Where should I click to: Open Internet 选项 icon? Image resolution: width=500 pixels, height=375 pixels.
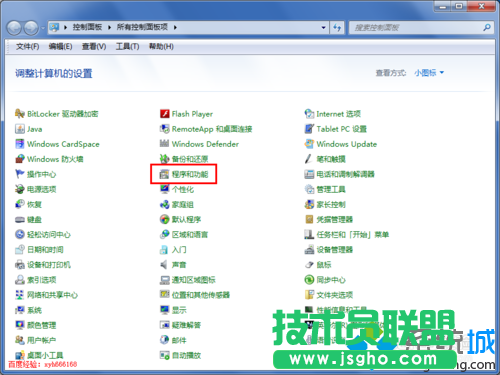309,114
